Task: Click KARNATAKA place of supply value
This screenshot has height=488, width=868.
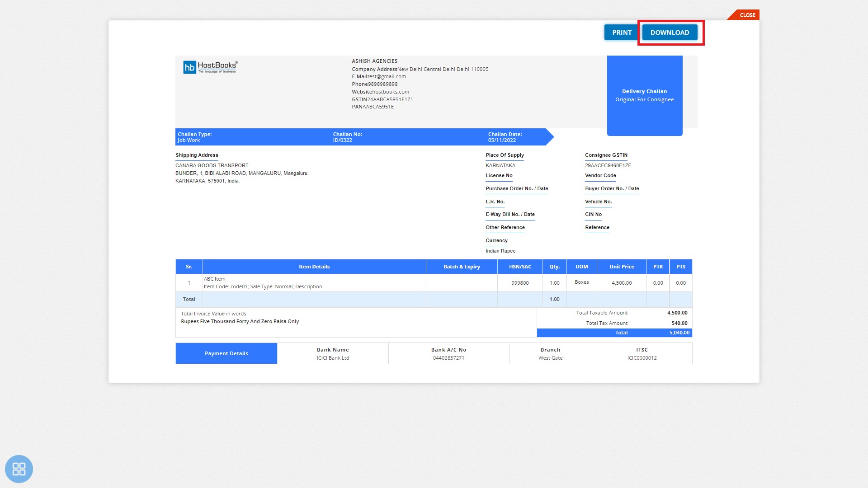Action: click(500, 165)
